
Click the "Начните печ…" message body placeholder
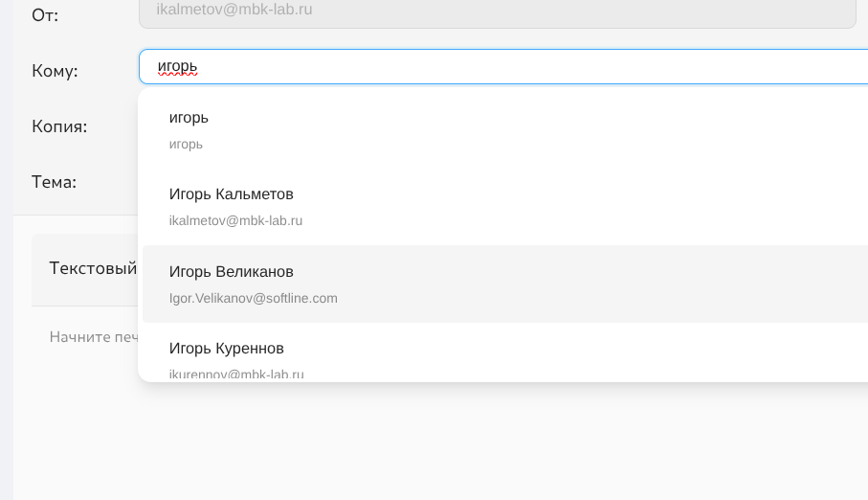click(94, 337)
